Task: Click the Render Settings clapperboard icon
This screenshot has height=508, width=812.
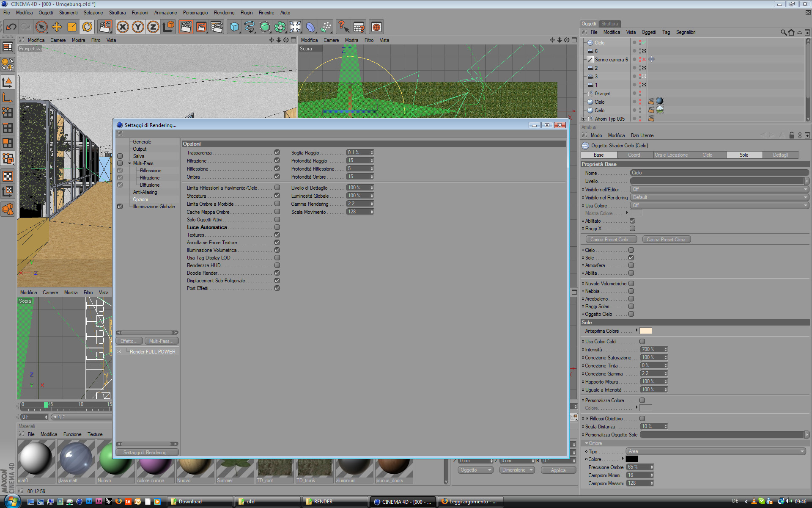Action: (x=217, y=27)
